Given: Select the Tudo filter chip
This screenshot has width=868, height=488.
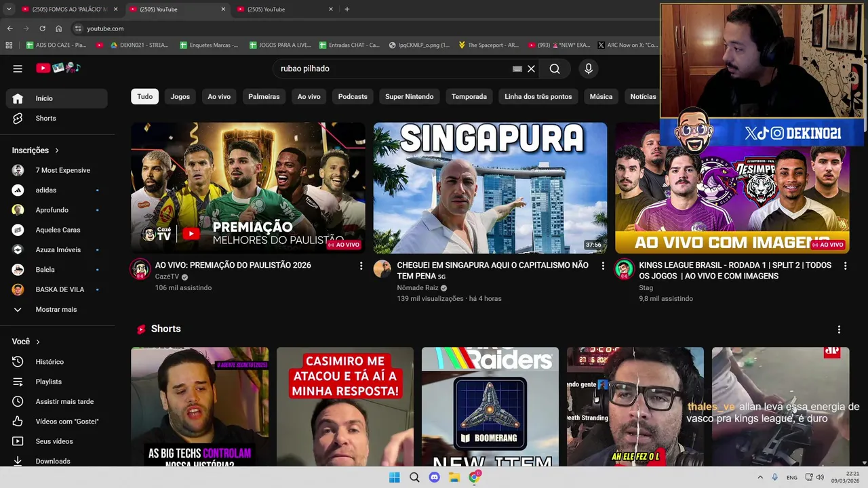Looking at the screenshot, I should pos(145,96).
